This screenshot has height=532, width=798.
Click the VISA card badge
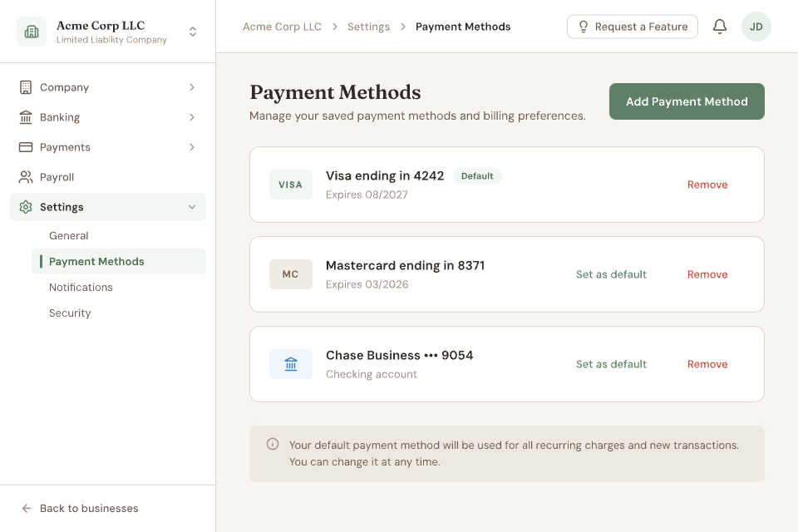tap(291, 185)
